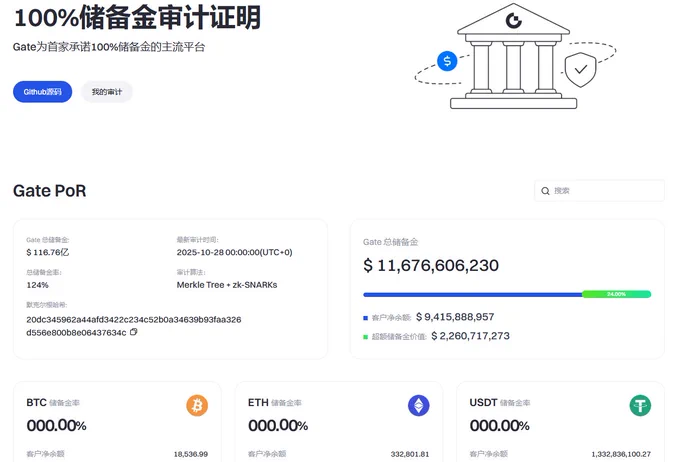Viewport: 680px width, 462px height.
Task: Click the Gate PoR heading
Action: tap(49, 191)
